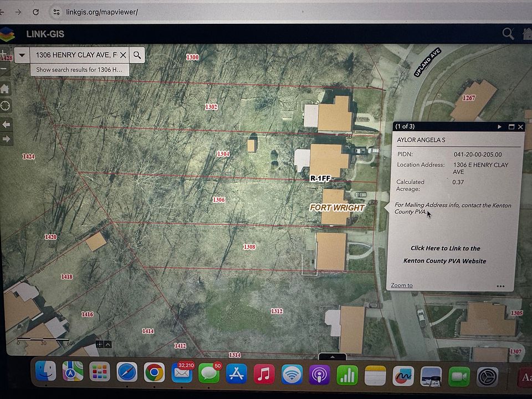The height and width of the screenshot is (399, 532).
Task: Select 'Show search results for 1306 H...' suggestion
Action: tap(79, 70)
